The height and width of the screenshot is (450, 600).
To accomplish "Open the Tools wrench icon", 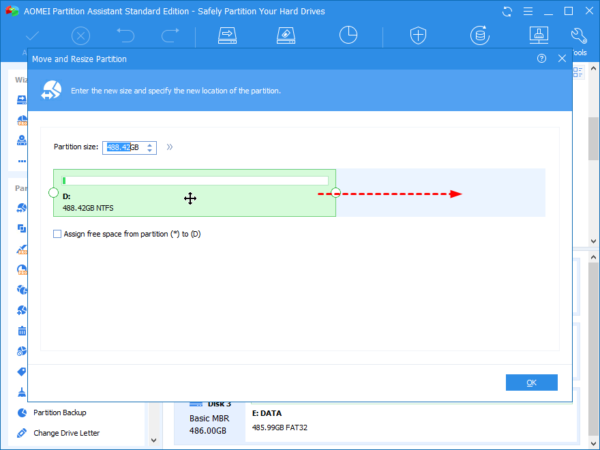I will 579,36.
